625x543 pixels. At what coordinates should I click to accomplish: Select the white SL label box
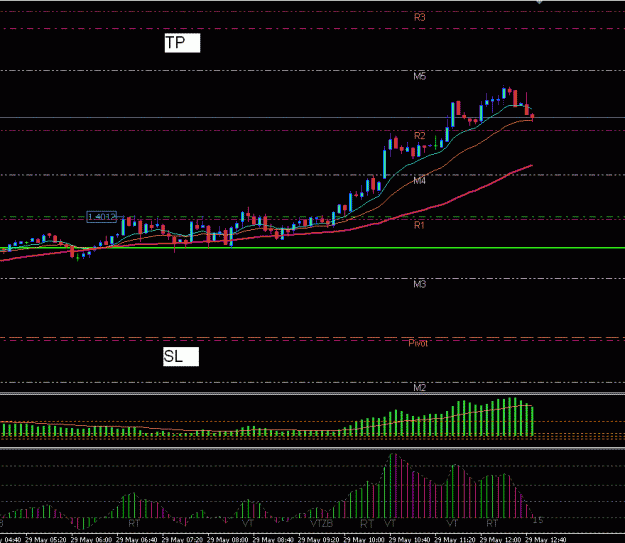point(181,356)
